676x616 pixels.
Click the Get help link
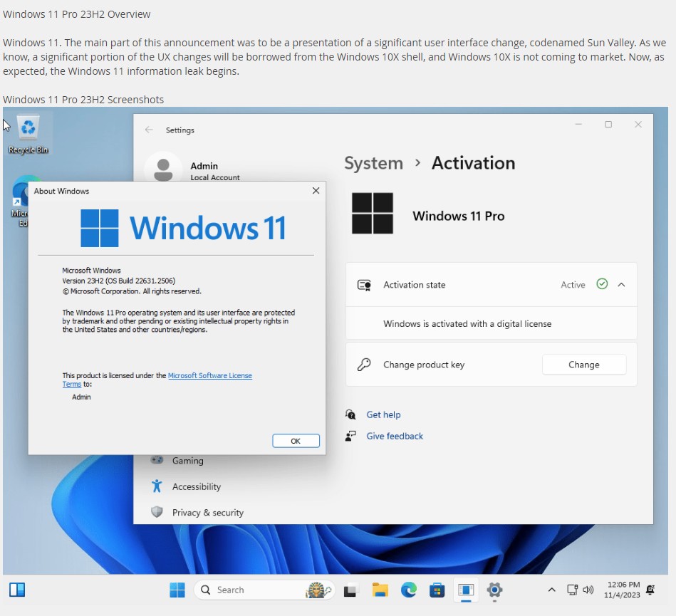383,414
